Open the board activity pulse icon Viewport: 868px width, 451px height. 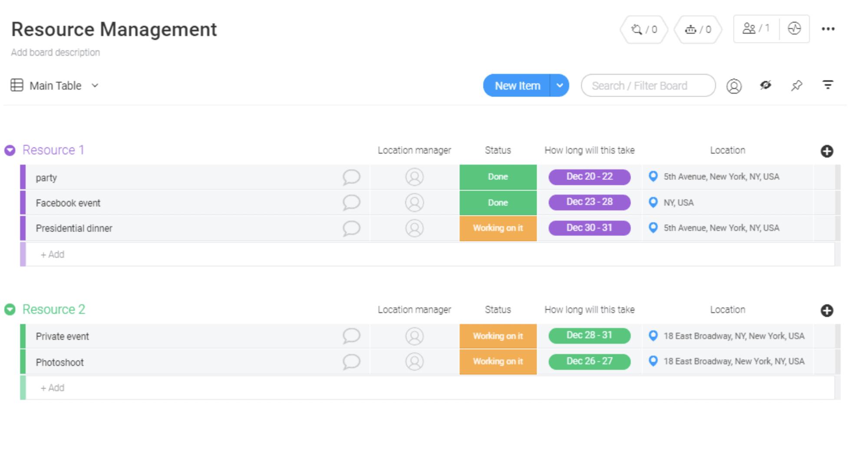click(x=795, y=29)
